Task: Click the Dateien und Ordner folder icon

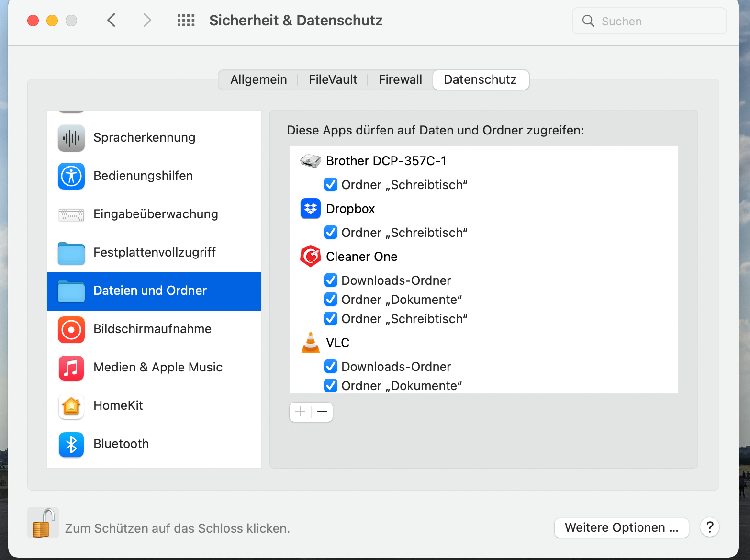Action: click(x=71, y=291)
